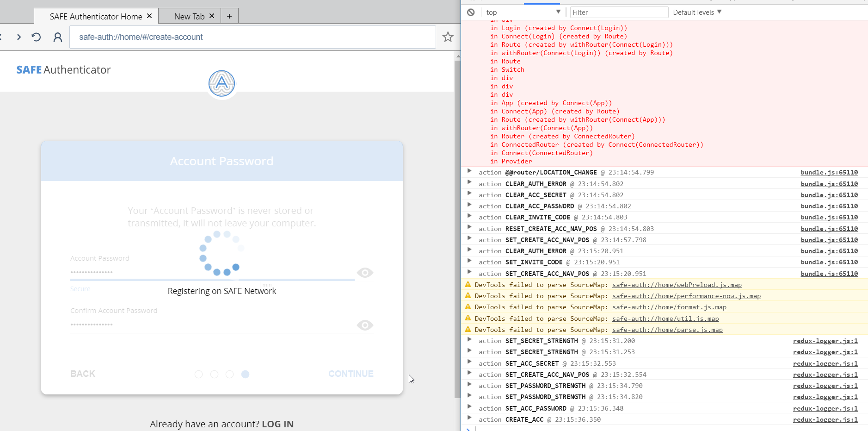Open the format.js.map source link
The width and height of the screenshot is (868, 431).
pyautogui.click(x=669, y=307)
